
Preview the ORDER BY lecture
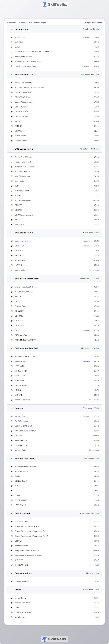tap(86, 246)
